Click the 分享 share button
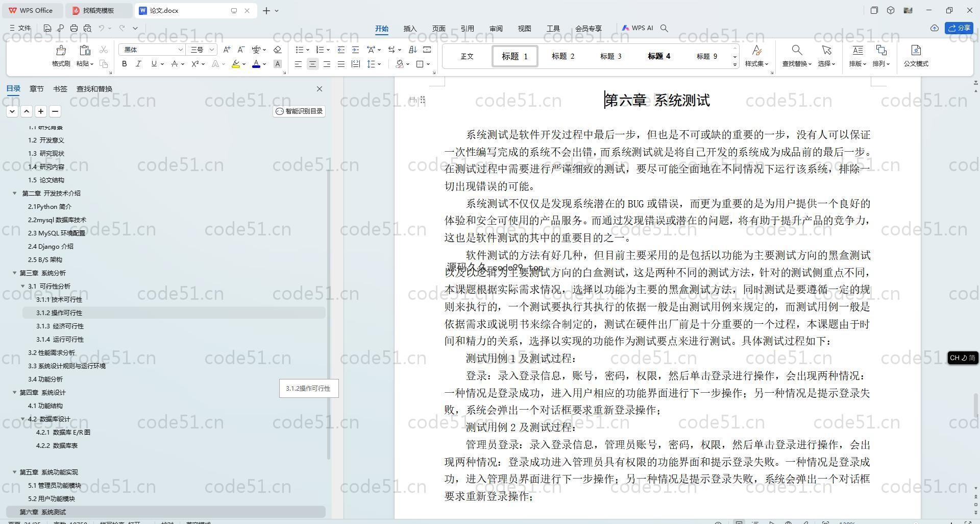980x524 pixels. [x=959, y=28]
